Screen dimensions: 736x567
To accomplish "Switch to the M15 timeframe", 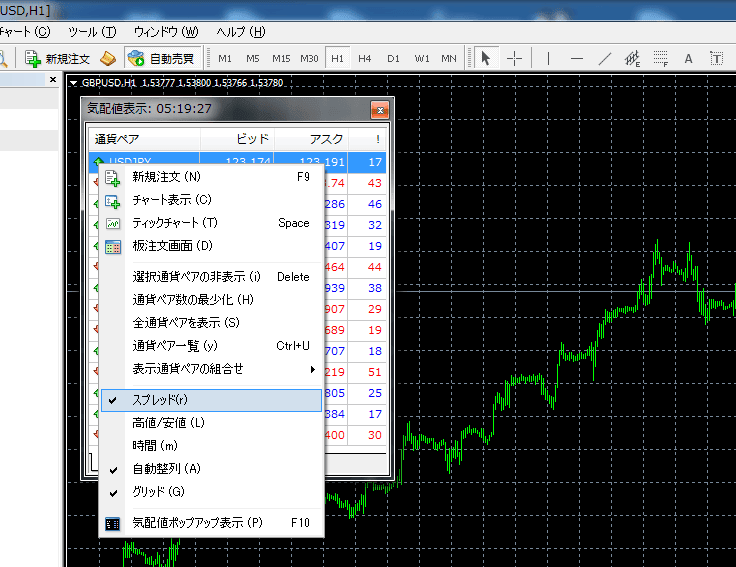I will pos(281,59).
